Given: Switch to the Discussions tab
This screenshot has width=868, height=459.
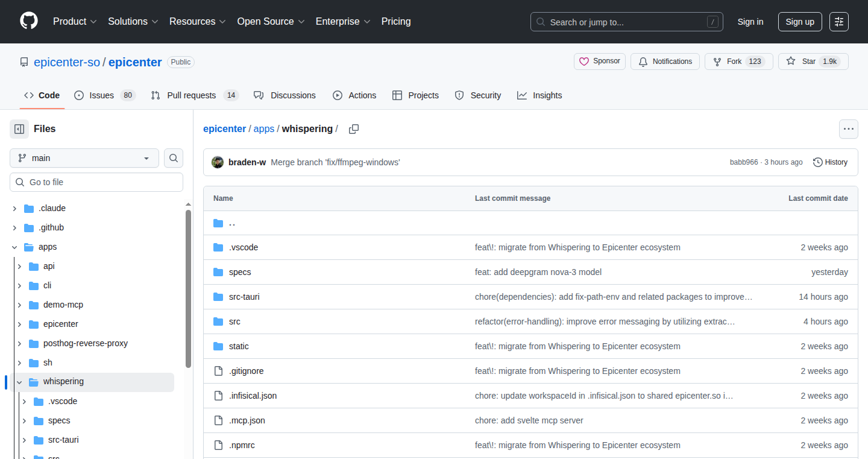Looking at the screenshot, I should click(x=285, y=95).
